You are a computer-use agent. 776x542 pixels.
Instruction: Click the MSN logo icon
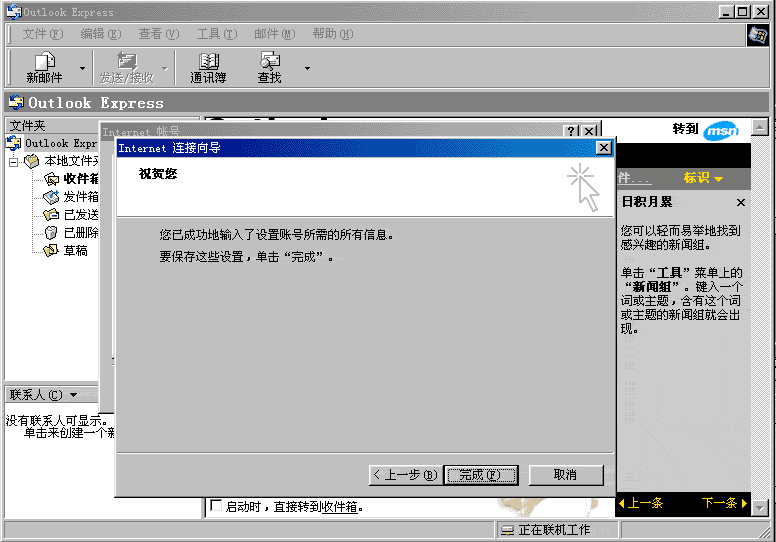coord(721,131)
